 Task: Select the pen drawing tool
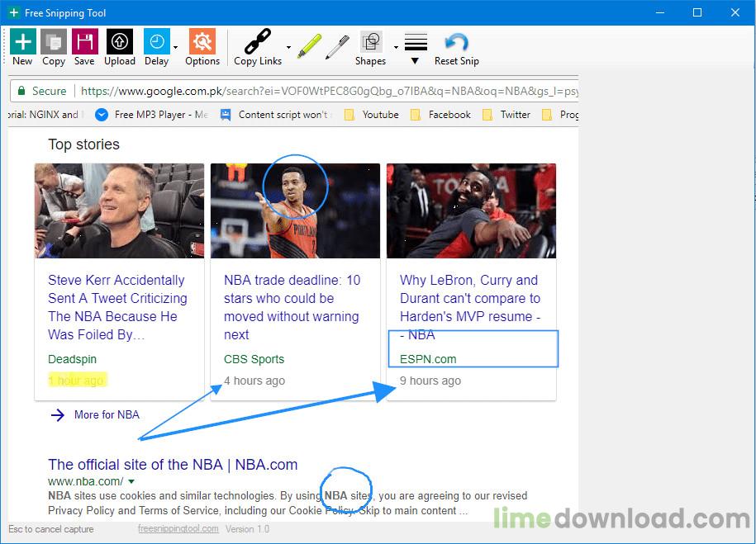click(337, 47)
